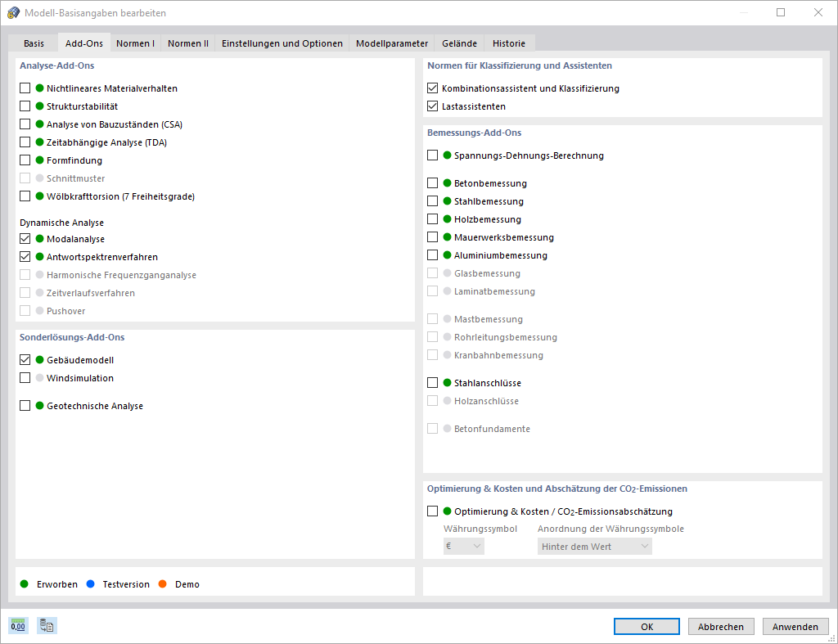Click the Abbrechen button
This screenshot has height=644, width=838.
(721, 627)
